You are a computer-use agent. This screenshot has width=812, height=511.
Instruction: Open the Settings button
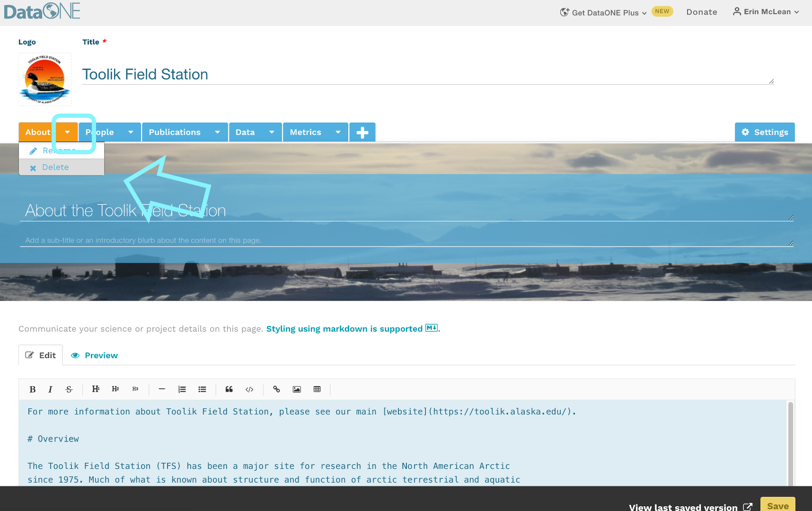[x=765, y=132]
